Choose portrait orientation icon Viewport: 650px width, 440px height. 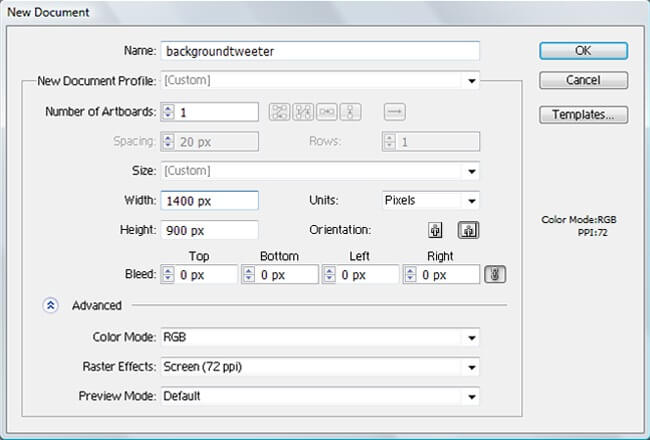coord(436,229)
